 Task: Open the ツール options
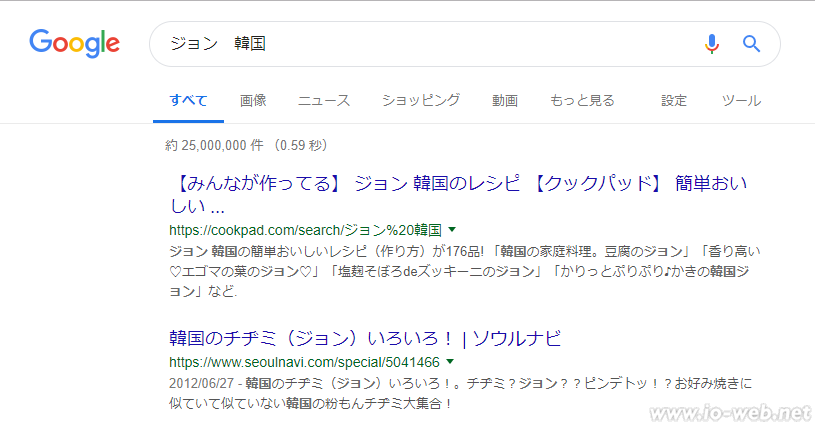tap(741, 100)
